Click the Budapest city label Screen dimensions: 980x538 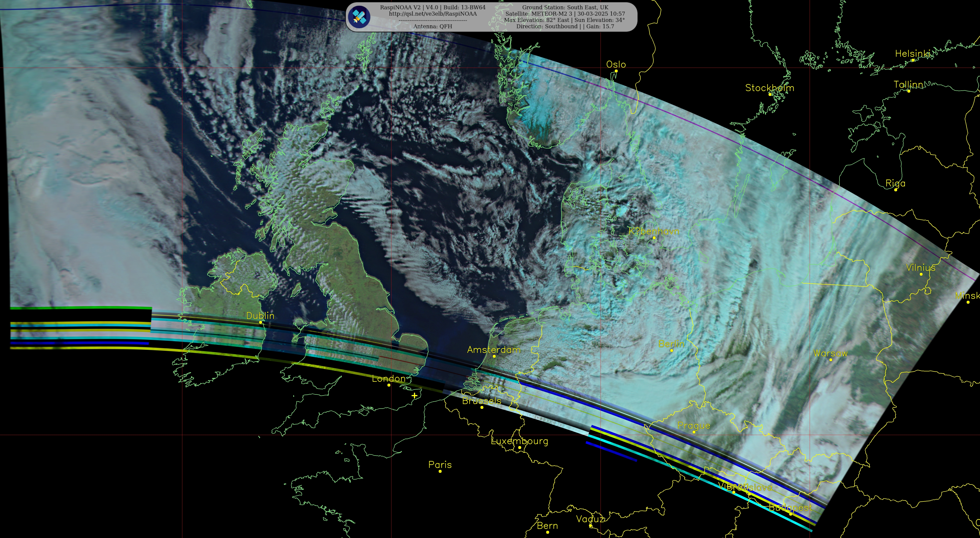[x=791, y=508]
